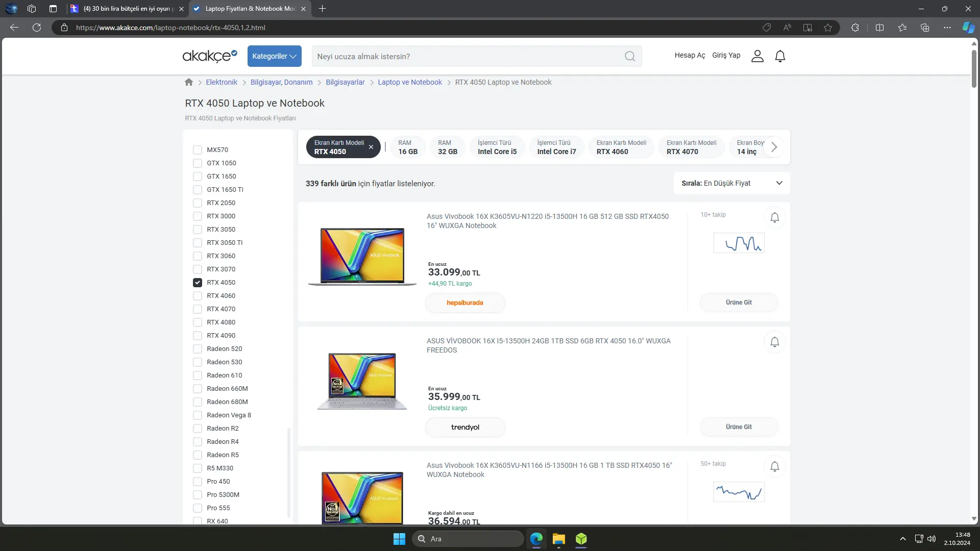This screenshot has height=551, width=980.
Task: Add page to favorites star icon
Action: point(828,28)
